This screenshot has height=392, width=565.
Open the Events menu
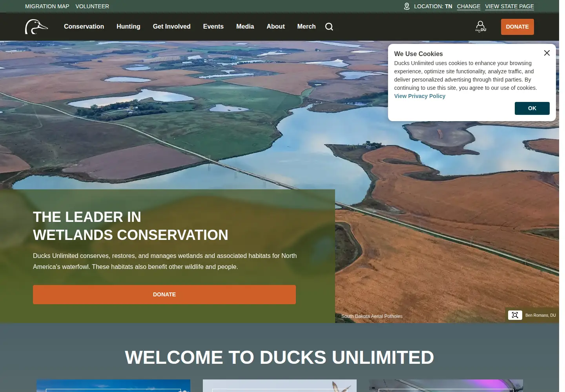[213, 27]
